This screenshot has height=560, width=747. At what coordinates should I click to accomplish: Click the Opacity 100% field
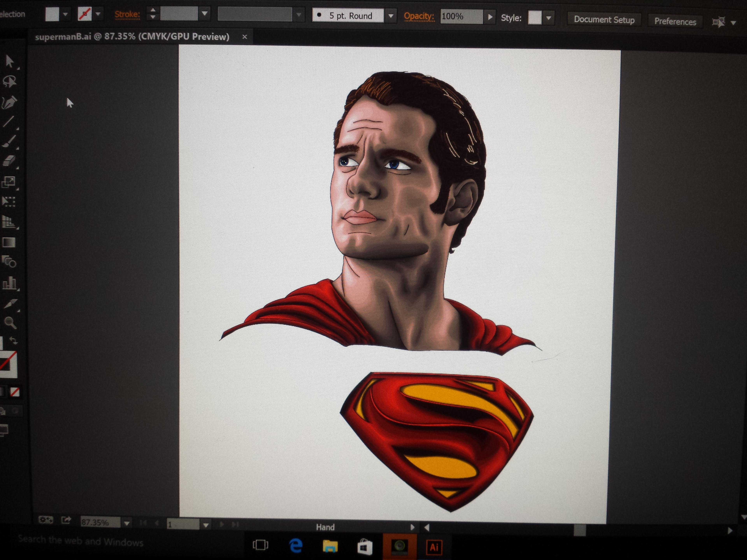pyautogui.click(x=461, y=16)
